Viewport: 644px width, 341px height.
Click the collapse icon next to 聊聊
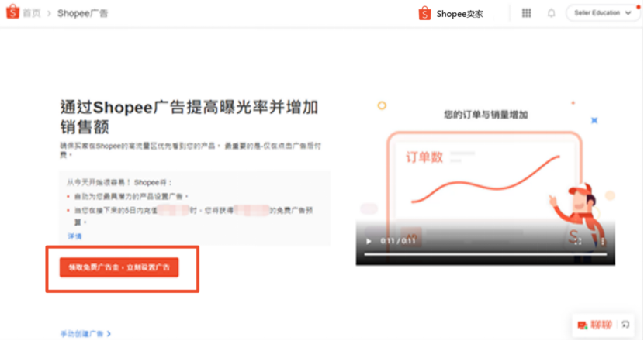coord(625,325)
